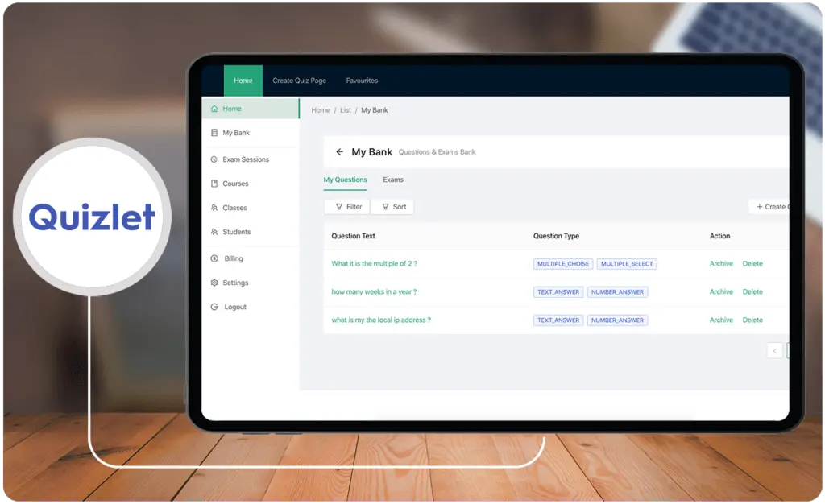Click the List breadcrumb link
This screenshot has width=825, height=504.
click(345, 110)
